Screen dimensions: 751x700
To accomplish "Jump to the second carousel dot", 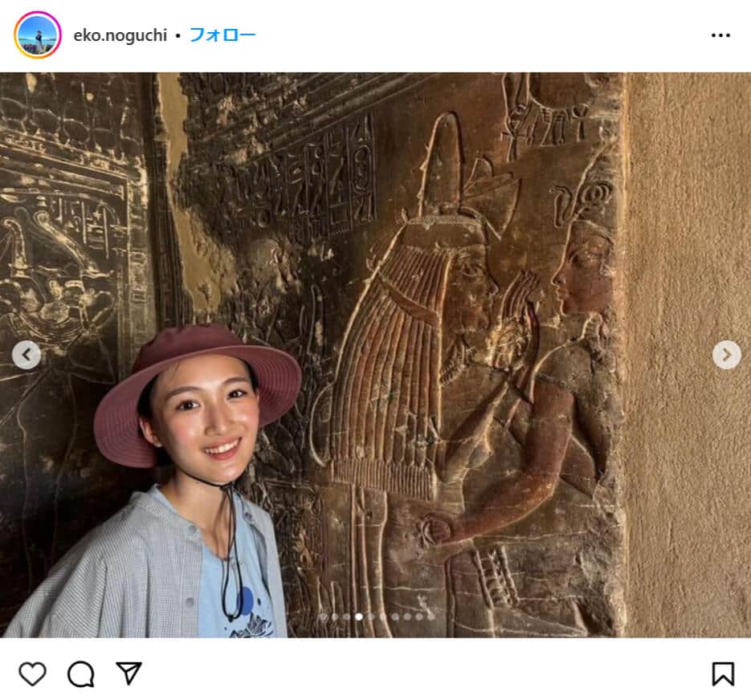I will 335,617.
